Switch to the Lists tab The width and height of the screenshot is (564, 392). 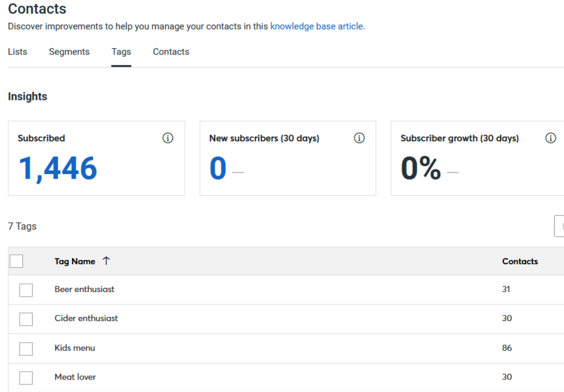click(x=17, y=52)
